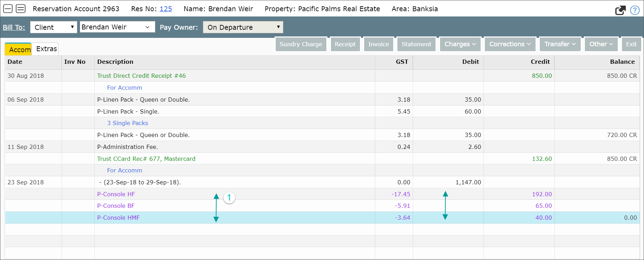Select the Accom tab
This screenshot has height=260, width=644.
19,50
